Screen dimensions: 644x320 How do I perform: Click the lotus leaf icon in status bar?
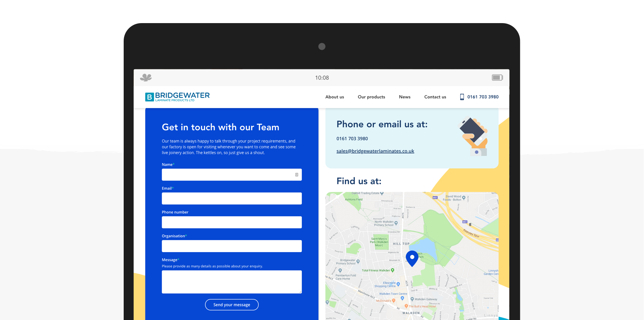[x=146, y=78]
